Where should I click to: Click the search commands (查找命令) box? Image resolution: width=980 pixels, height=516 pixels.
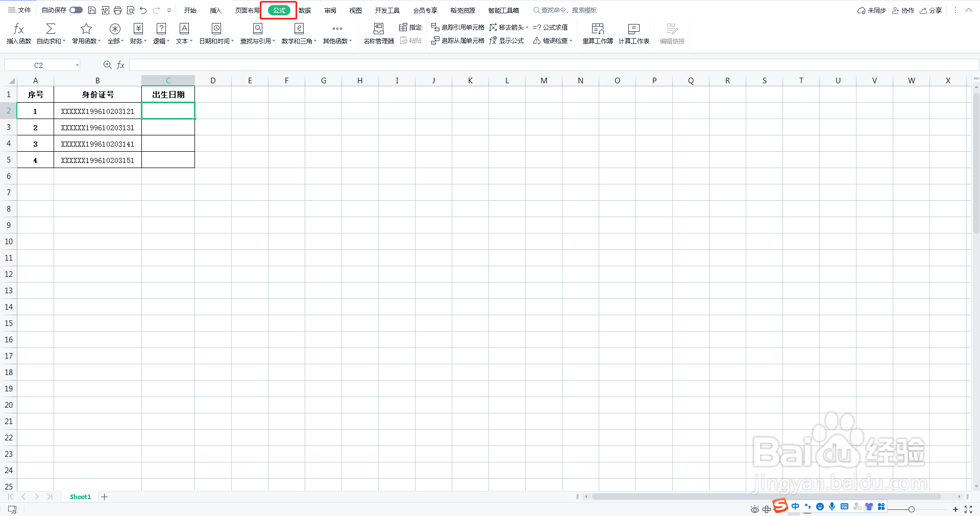point(565,10)
